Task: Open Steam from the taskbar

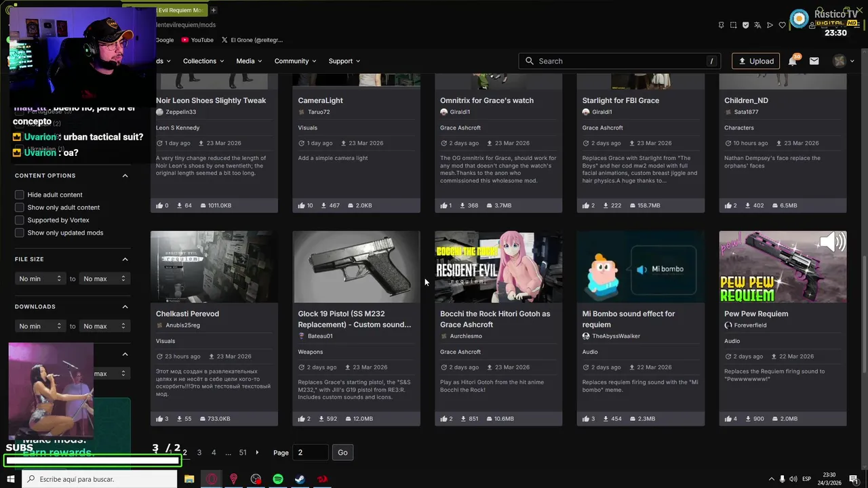Action: pos(300,479)
